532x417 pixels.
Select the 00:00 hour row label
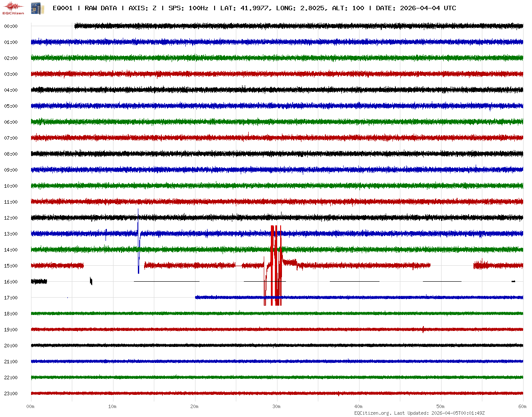click(x=11, y=26)
